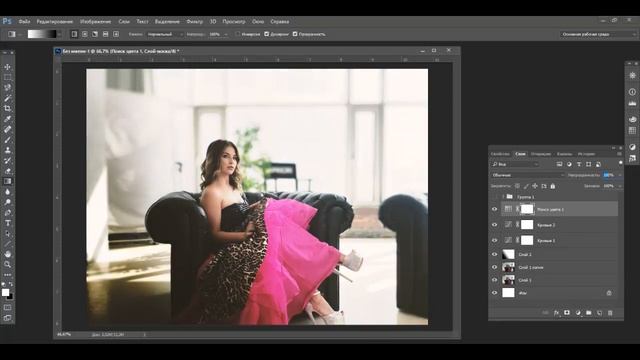640x360 pixels.
Task: Select the Type tool
Action: pyautogui.click(x=7, y=223)
